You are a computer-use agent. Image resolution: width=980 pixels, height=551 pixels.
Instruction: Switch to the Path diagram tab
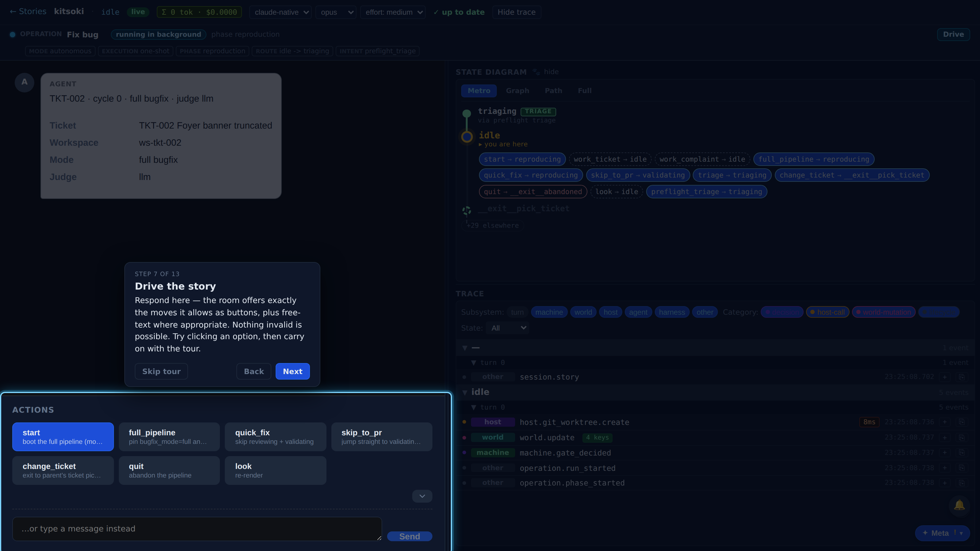553,91
